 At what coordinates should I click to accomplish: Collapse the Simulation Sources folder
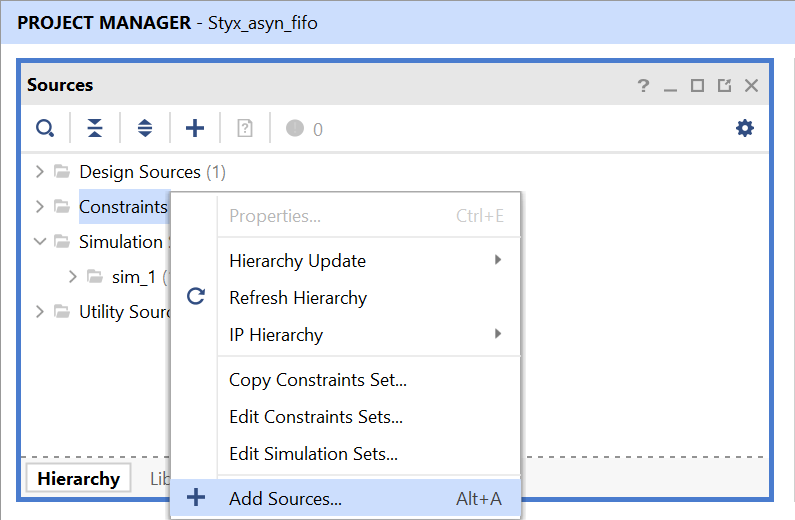[39, 242]
